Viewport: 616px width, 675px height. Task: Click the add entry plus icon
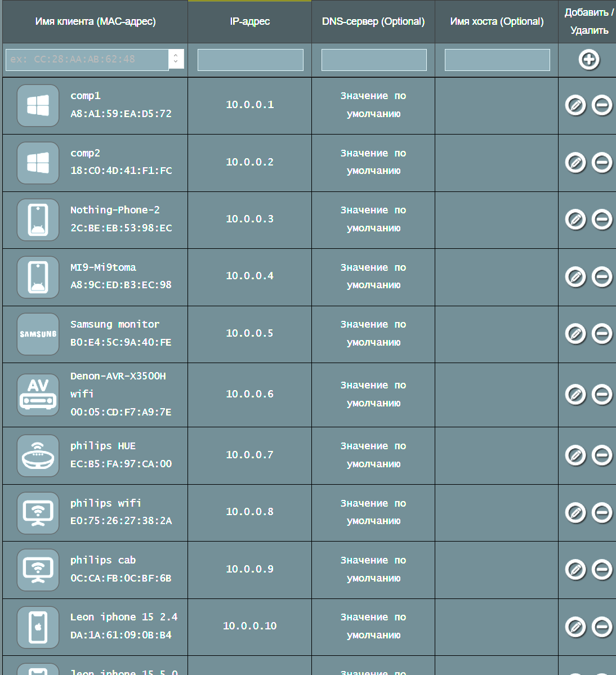point(588,60)
